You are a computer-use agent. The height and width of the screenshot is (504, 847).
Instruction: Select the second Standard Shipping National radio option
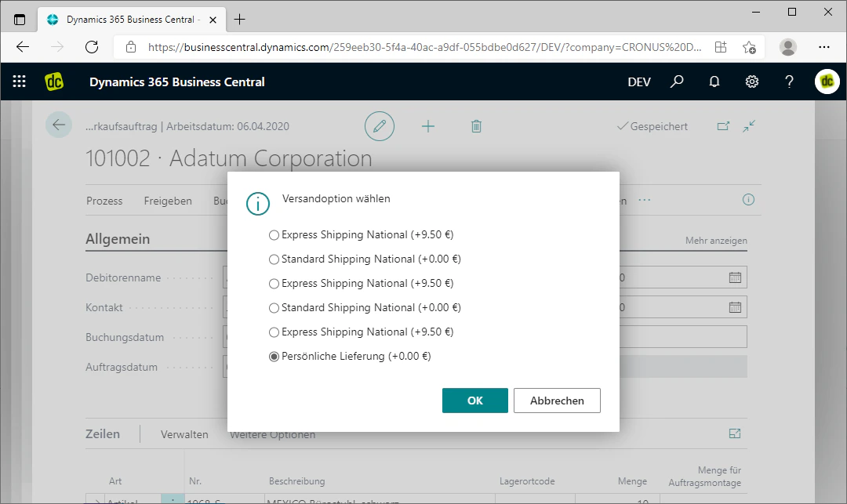click(274, 308)
